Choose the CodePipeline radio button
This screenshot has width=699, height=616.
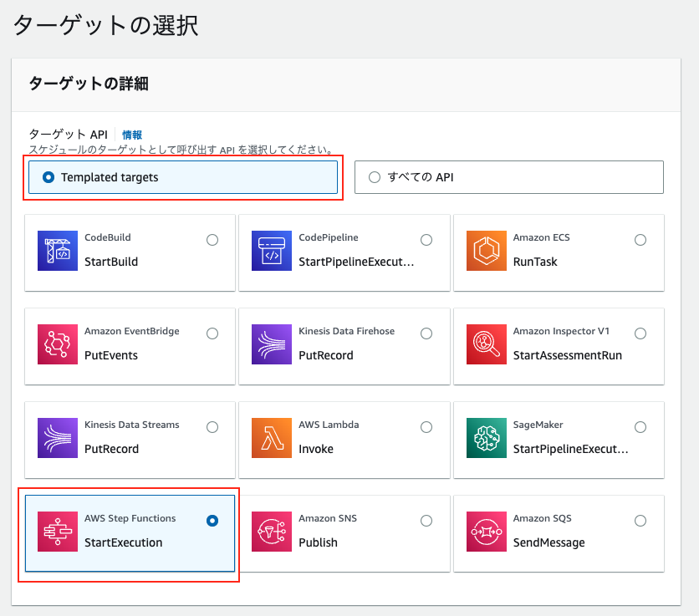tap(426, 240)
